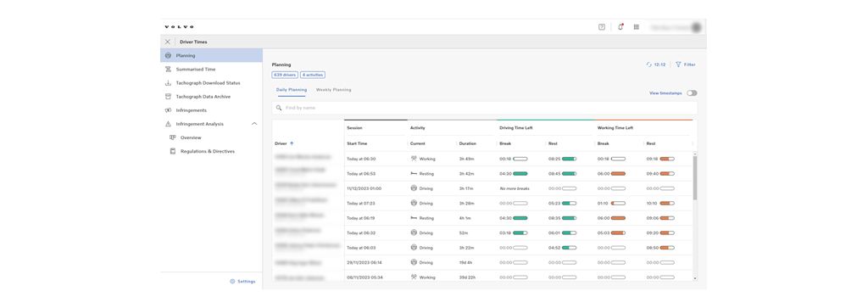Click the Tachograph Download Status download icon
Image resolution: width=868 pixels, height=308 pixels.
coord(169,83)
